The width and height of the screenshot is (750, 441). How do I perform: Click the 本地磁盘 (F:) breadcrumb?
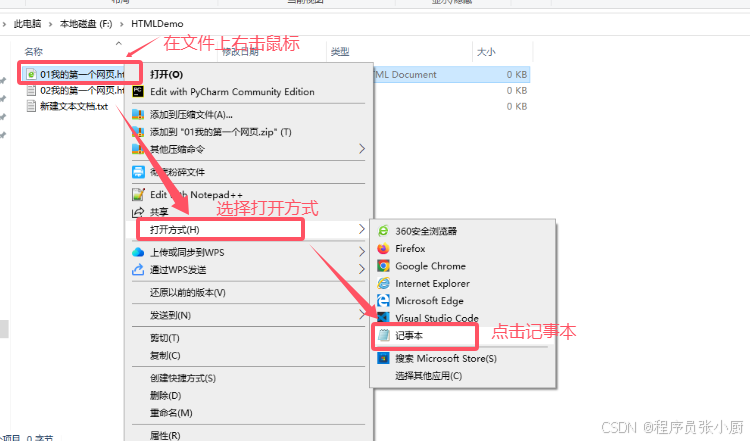(x=86, y=23)
